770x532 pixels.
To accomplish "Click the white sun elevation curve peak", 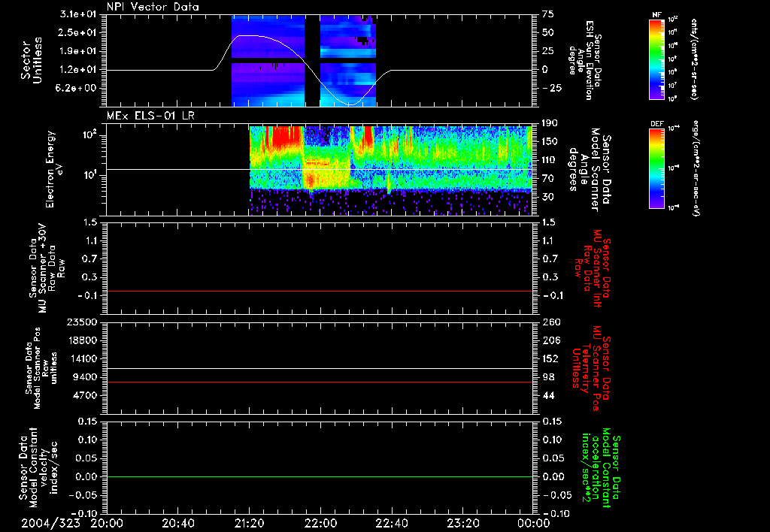I will click(x=249, y=35).
